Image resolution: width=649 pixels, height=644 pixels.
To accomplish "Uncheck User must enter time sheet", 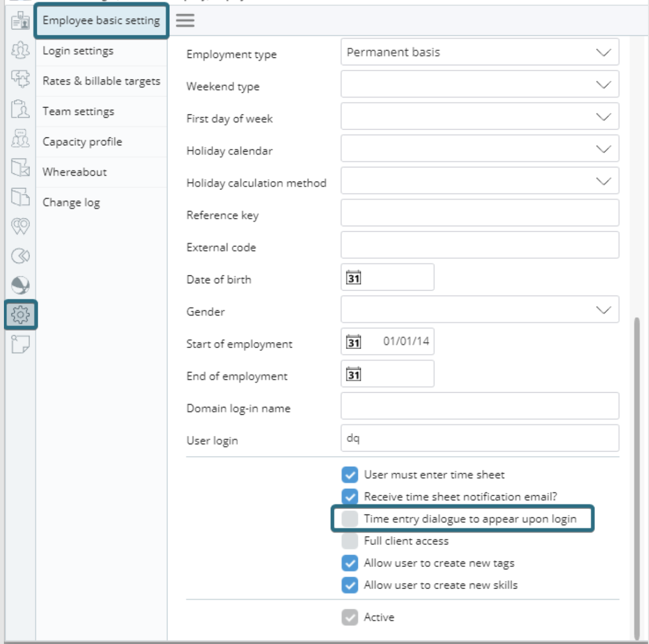I will [350, 475].
